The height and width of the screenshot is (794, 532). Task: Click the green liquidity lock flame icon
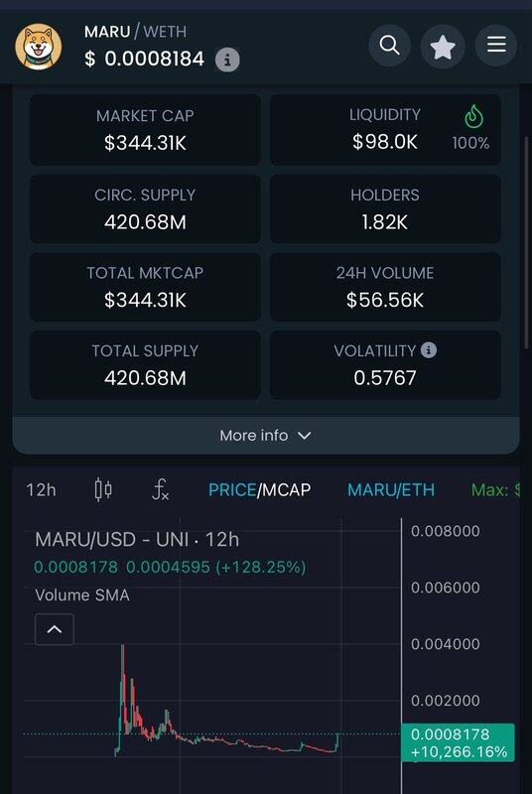tap(473, 116)
